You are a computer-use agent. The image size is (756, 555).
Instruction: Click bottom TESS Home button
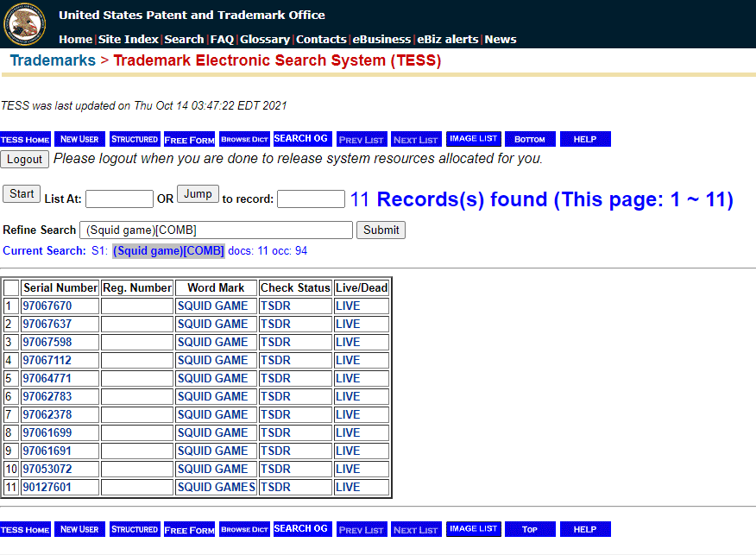click(25, 529)
